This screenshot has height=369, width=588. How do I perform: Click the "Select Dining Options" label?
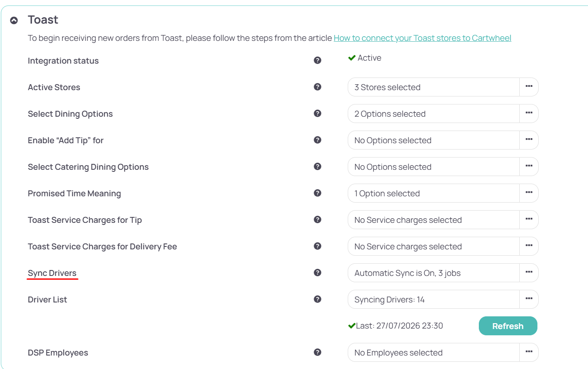[70, 114]
